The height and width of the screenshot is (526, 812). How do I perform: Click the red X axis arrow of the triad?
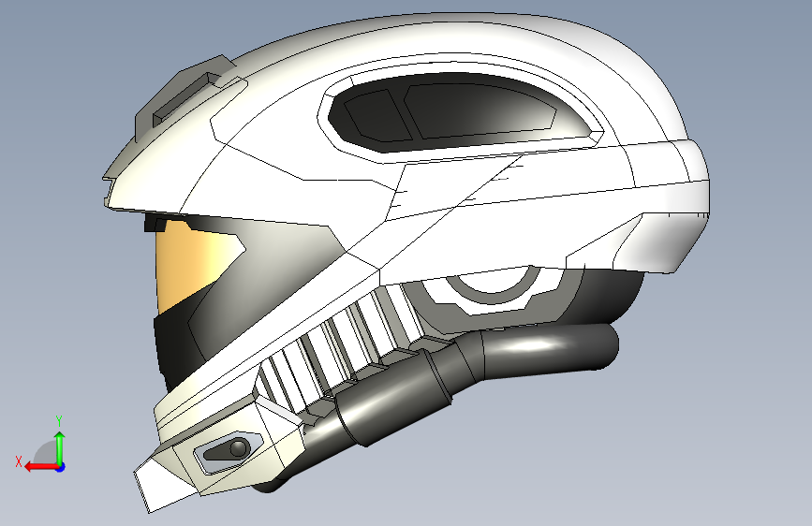pyautogui.click(x=40, y=467)
